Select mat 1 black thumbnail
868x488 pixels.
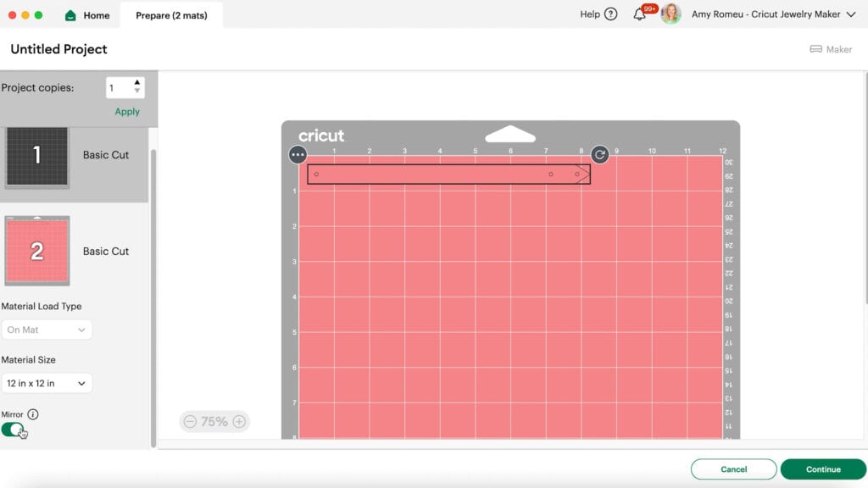(37, 156)
